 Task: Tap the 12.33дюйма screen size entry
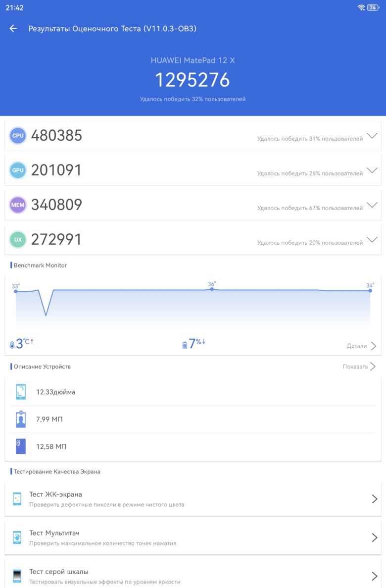(55, 392)
